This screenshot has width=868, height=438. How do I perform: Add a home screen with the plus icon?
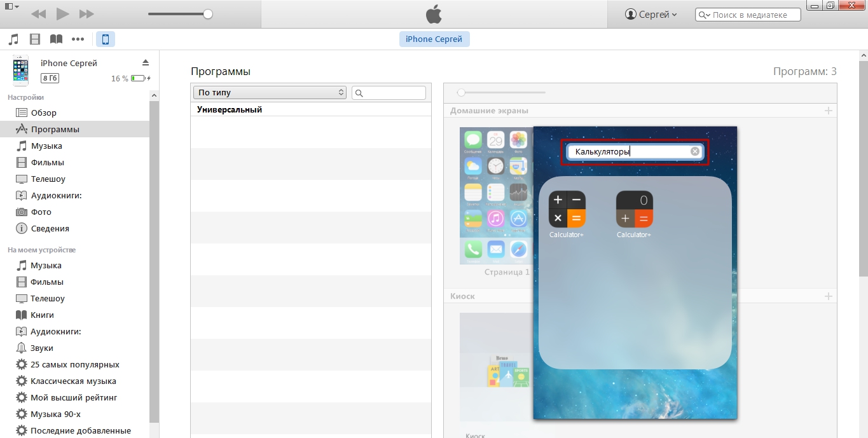(x=828, y=111)
